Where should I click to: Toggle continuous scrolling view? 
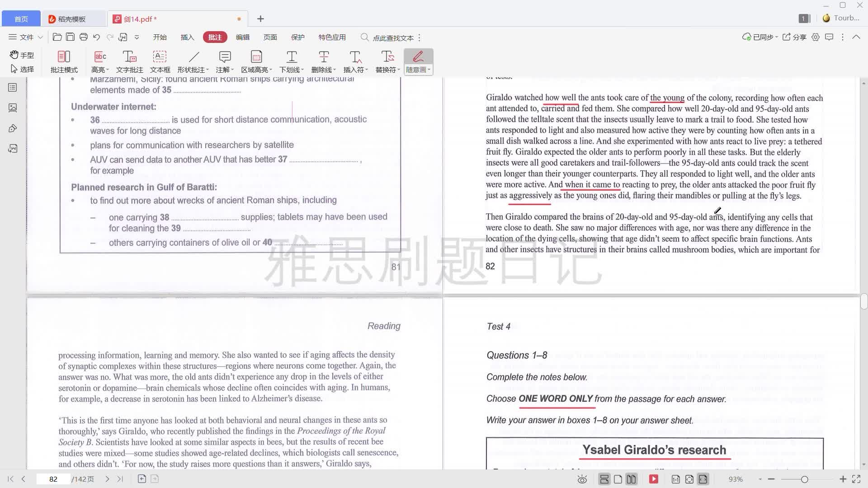pos(604,479)
